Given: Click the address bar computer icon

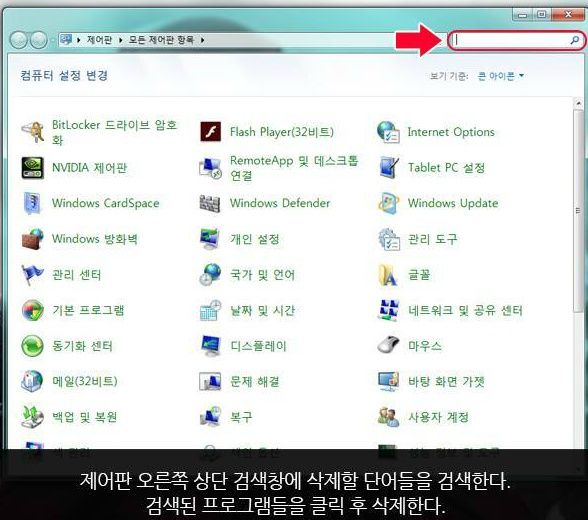Looking at the screenshot, I should (x=66, y=39).
